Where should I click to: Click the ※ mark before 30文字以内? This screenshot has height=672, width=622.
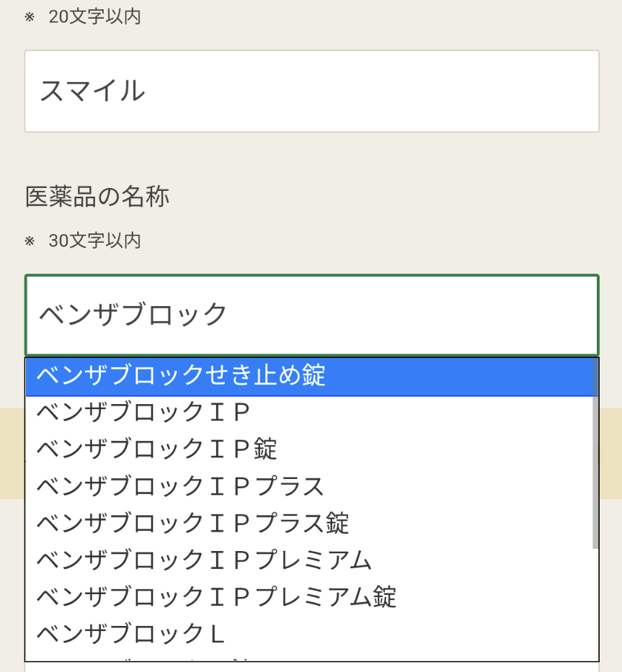[x=30, y=241]
